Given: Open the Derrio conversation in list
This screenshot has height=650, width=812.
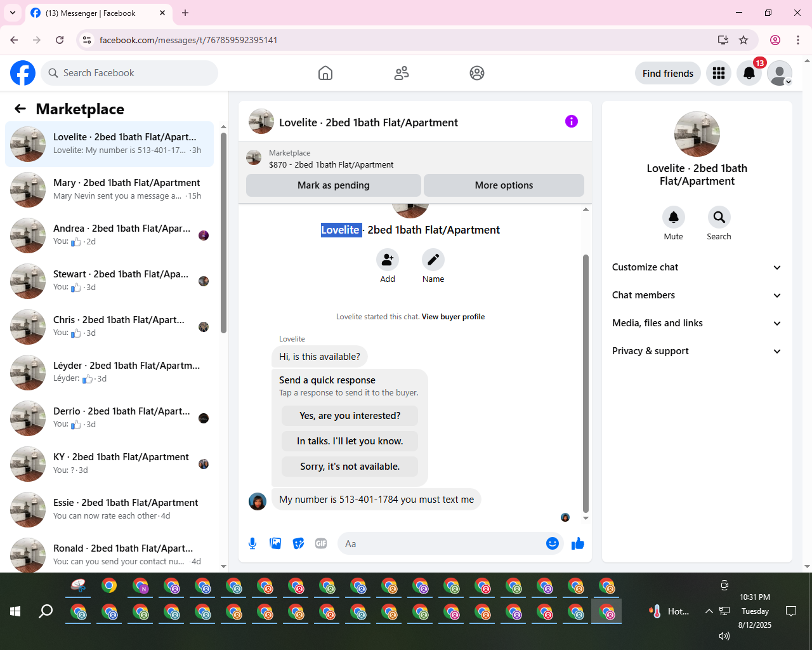Looking at the screenshot, I should tap(110, 418).
